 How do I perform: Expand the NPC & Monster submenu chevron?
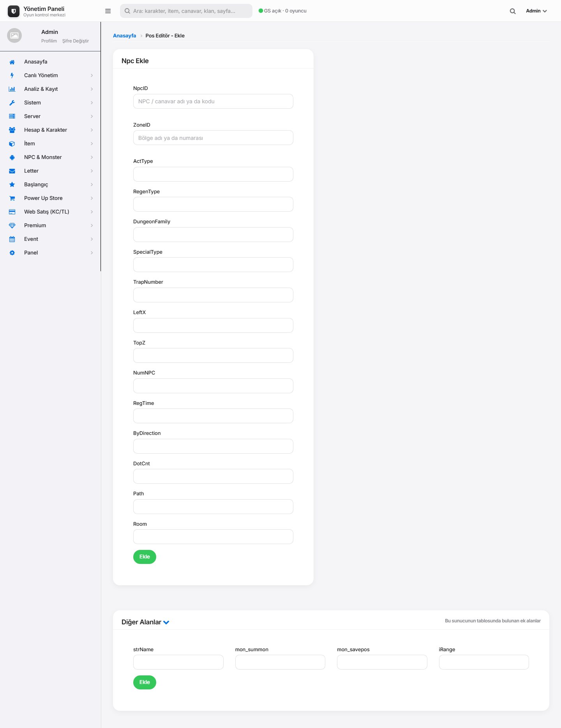(x=92, y=157)
